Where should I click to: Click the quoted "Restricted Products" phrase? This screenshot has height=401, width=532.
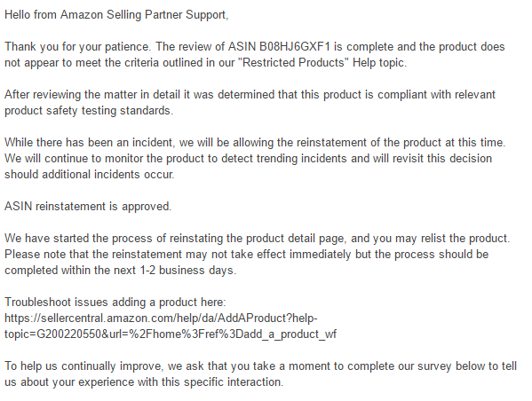296,63
